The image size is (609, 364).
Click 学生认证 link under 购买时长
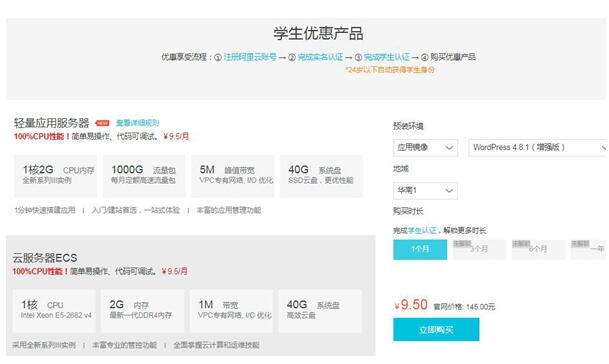[422, 230]
